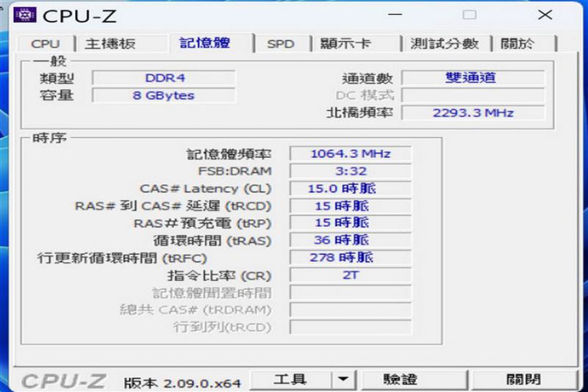588x392 pixels.
Task: Click the 指令比率 (CR) label
Action: point(219,276)
